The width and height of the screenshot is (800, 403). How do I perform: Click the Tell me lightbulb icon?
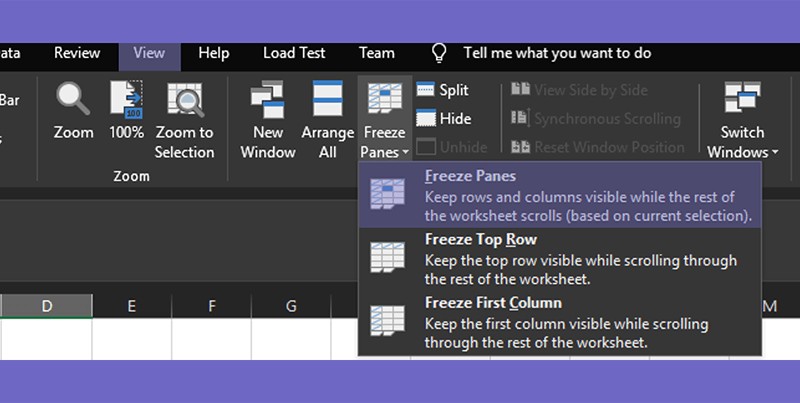tap(439, 53)
